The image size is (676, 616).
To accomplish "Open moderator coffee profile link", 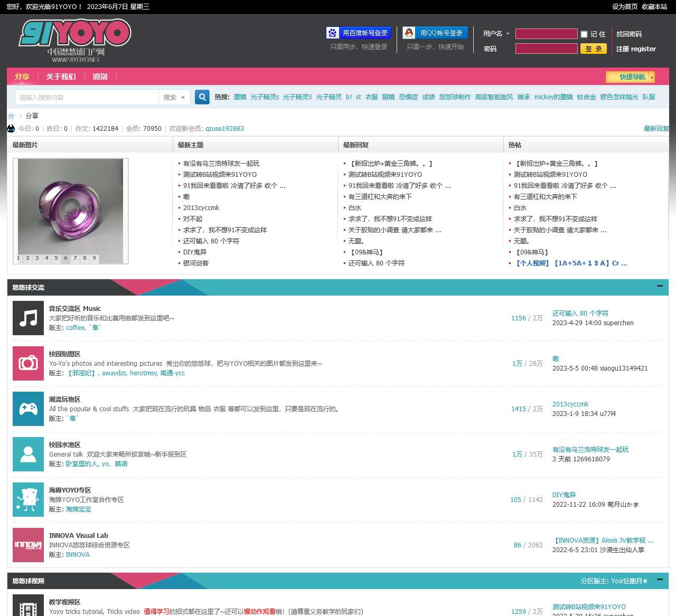I will point(76,328).
